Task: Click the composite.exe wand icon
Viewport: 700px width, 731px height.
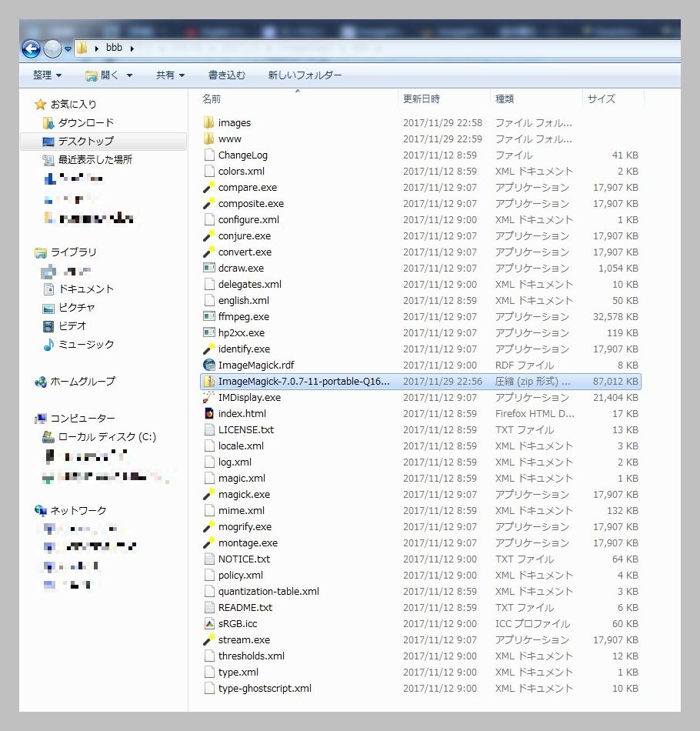Action: pos(208,204)
